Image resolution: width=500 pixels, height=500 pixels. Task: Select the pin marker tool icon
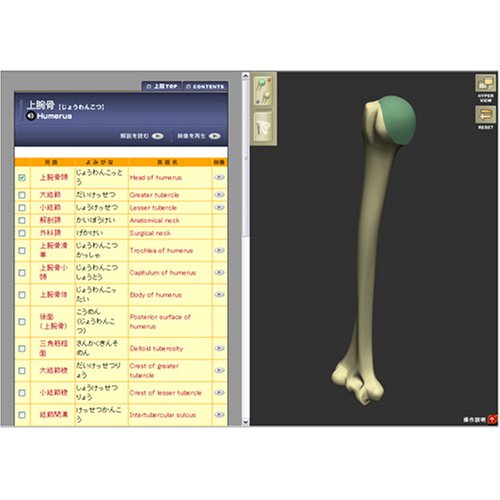point(263,91)
